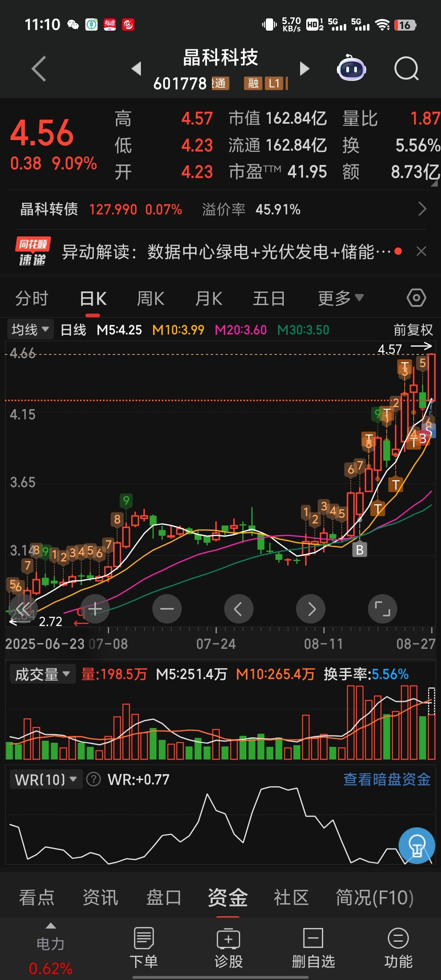This screenshot has height=980, width=441.
Task: Tap WR:+0.77 indicator value
Action: [x=138, y=780]
